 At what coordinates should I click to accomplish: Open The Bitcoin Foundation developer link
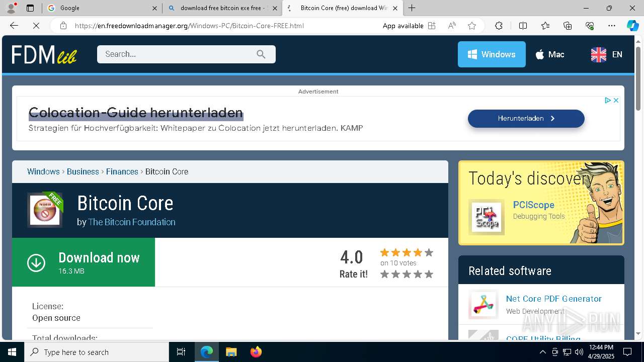click(x=132, y=222)
